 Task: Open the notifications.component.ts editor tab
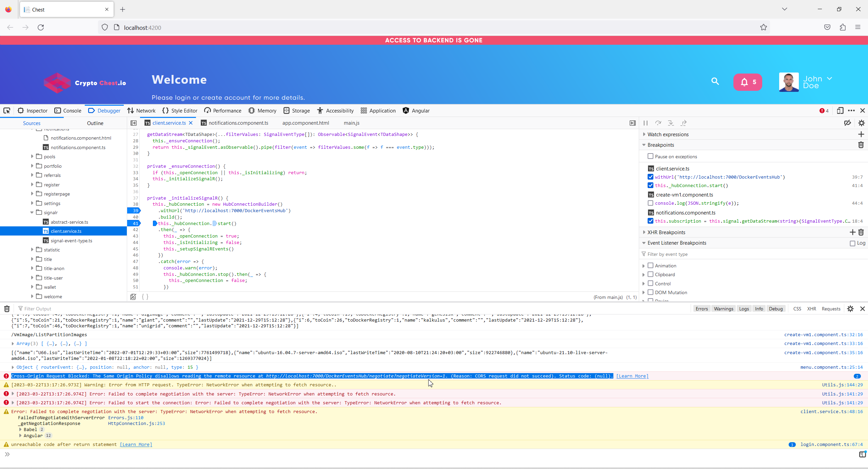(x=238, y=123)
